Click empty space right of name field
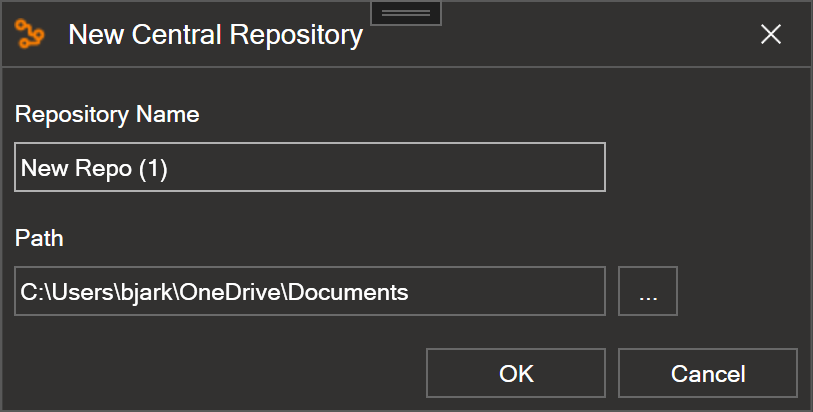 (x=705, y=167)
